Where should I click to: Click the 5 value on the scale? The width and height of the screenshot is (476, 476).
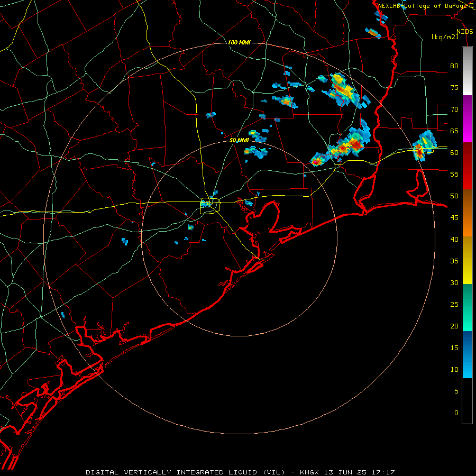coord(456,391)
